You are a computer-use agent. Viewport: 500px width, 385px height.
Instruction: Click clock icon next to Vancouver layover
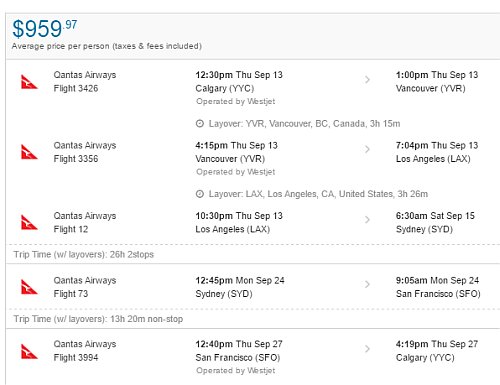pos(200,124)
